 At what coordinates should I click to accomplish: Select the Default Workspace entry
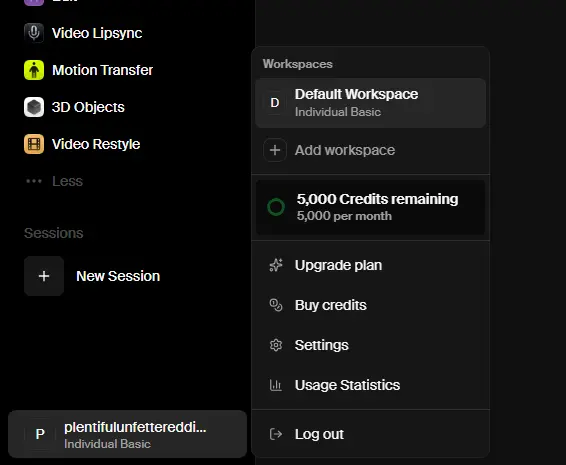370,103
